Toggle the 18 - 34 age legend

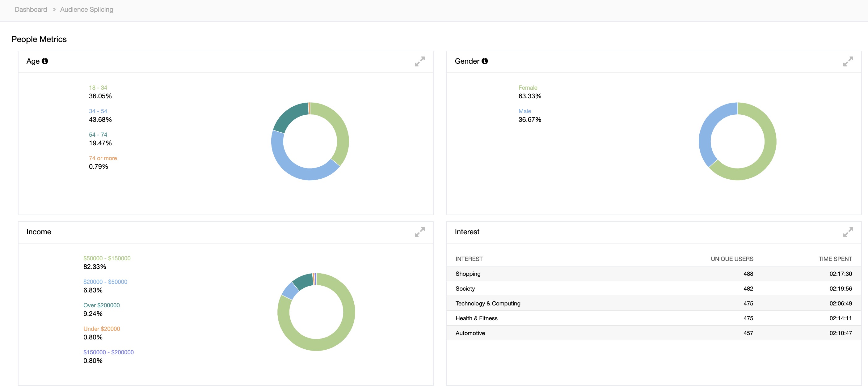pos(98,88)
